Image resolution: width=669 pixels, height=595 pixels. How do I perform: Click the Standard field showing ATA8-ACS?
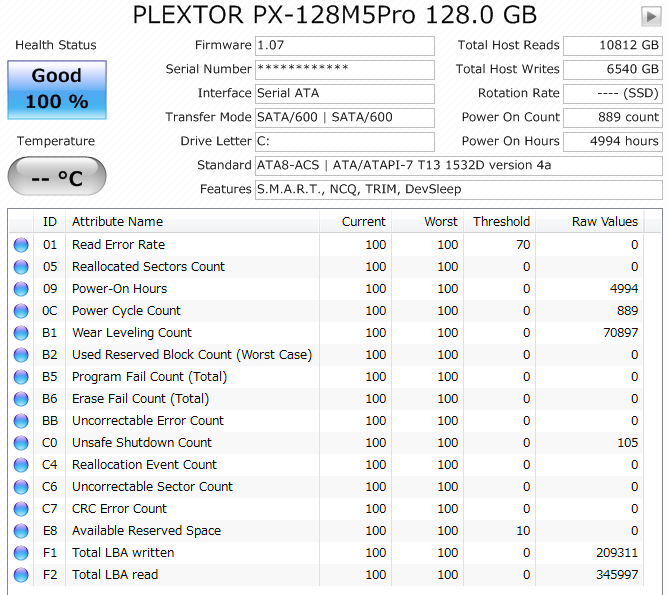pos(459,165)
